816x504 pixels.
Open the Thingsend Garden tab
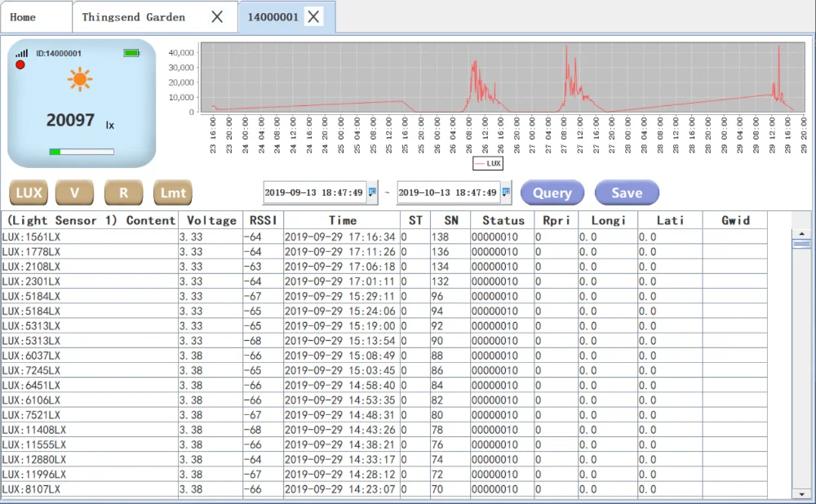[x=133, y=17]
